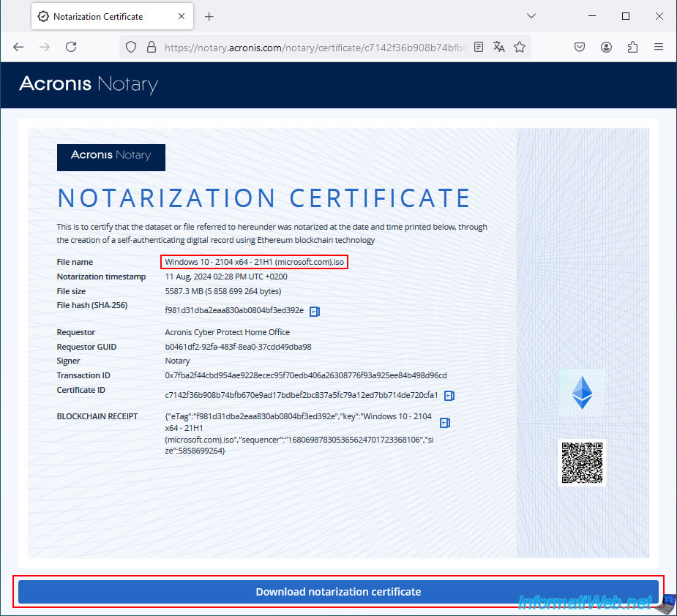
Task: Open tracking protection shield icon
Action: tap(131, 47)
